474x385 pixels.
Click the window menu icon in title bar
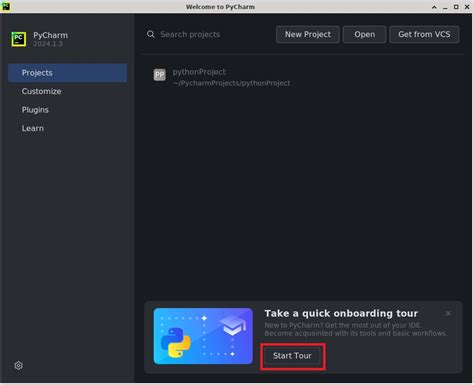point(6,6)
